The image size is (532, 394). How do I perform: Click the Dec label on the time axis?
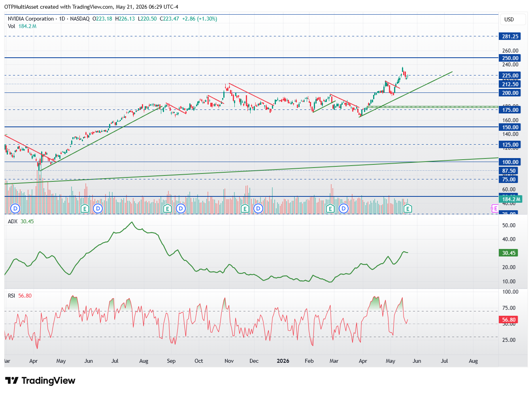(x=254, y=361)
